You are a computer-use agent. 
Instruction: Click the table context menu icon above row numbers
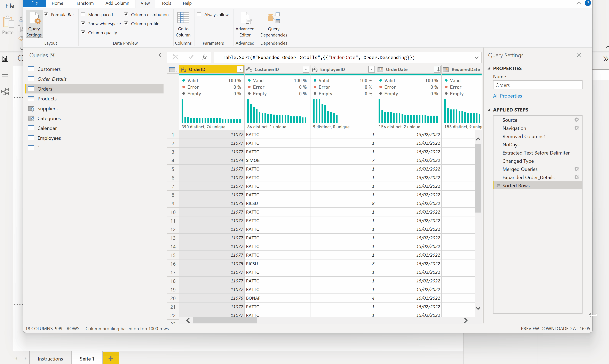173,69
